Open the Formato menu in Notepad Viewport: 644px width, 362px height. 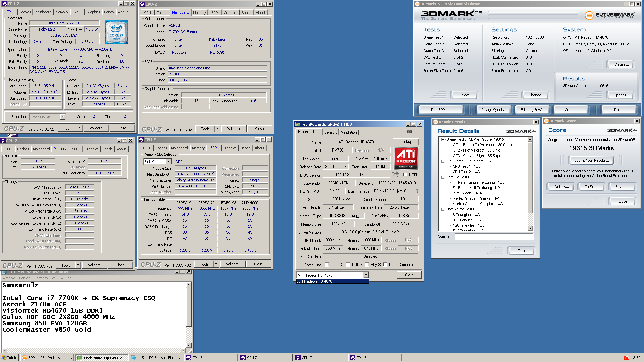click(41, 278)
